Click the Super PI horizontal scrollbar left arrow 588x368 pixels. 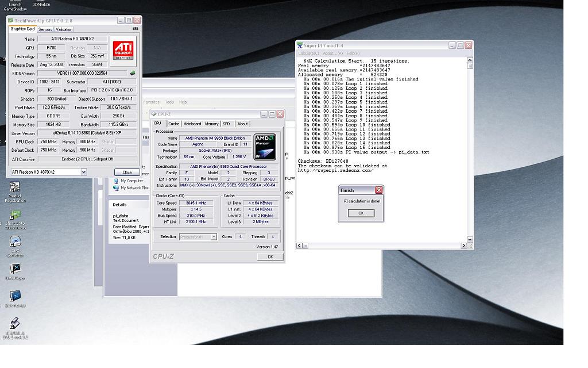point(299,246)
